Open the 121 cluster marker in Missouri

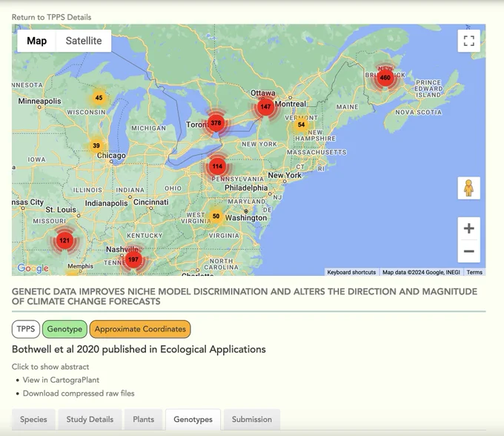[64, 240]
